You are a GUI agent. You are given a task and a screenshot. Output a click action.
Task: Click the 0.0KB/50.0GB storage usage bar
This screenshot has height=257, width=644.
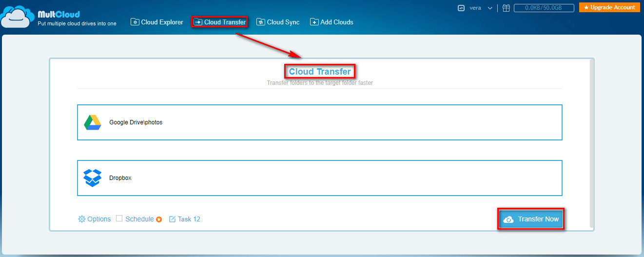pos(543,8)
